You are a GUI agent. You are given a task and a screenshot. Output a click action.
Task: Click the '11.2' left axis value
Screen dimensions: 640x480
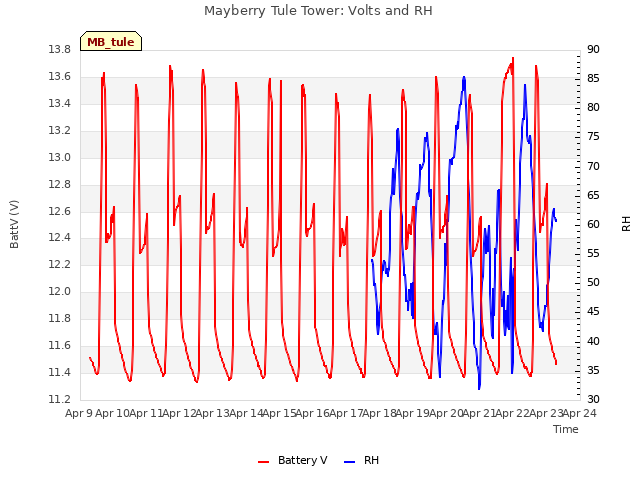(x=60, y=400)
